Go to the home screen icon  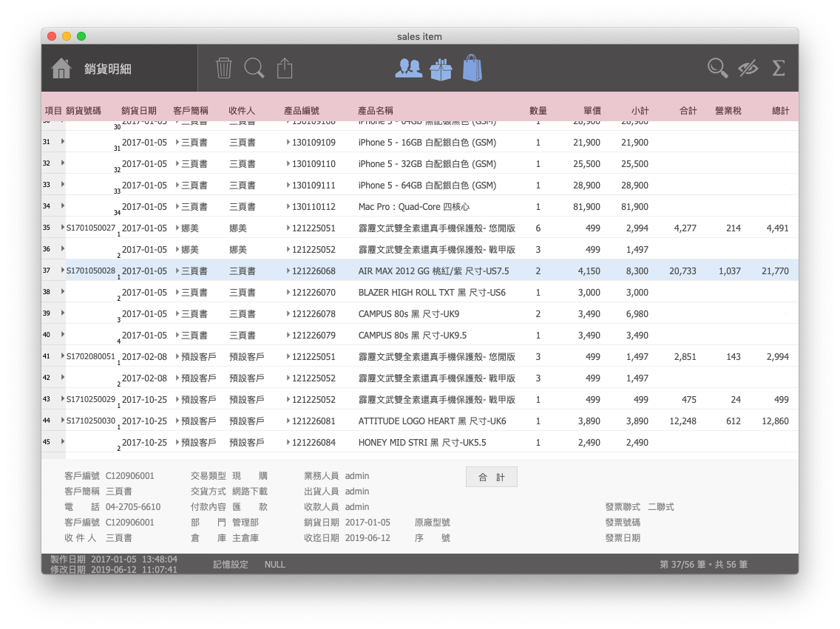click(x=61, y=69)
